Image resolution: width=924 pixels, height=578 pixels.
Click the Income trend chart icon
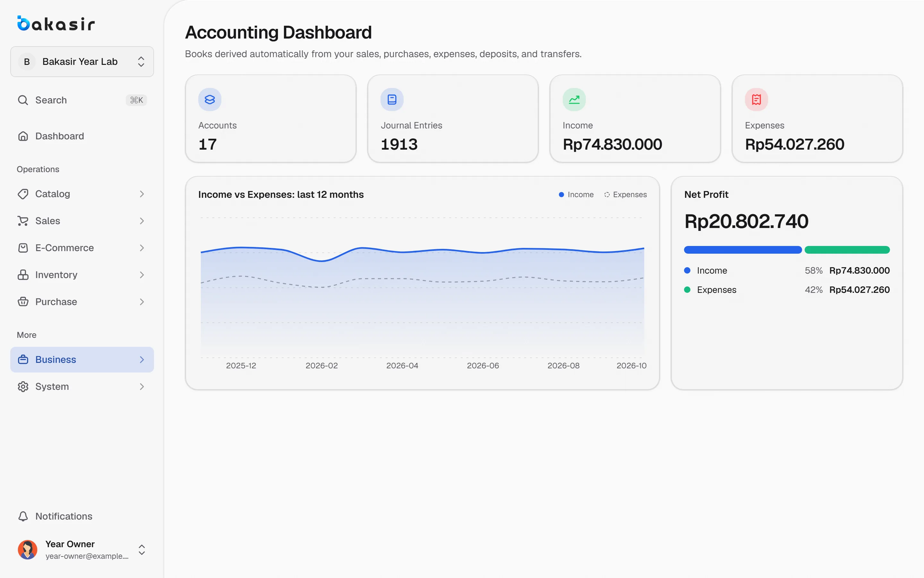[574, 100]
